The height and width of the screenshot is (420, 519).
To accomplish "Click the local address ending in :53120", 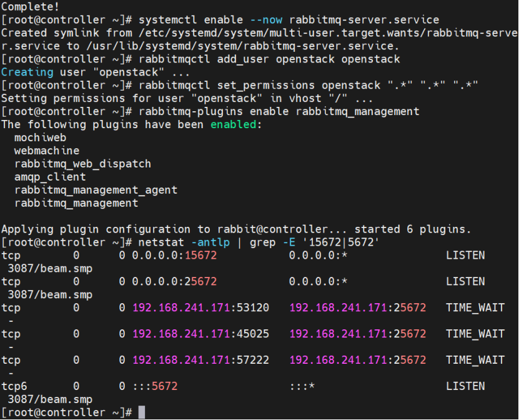I will 200,307.
